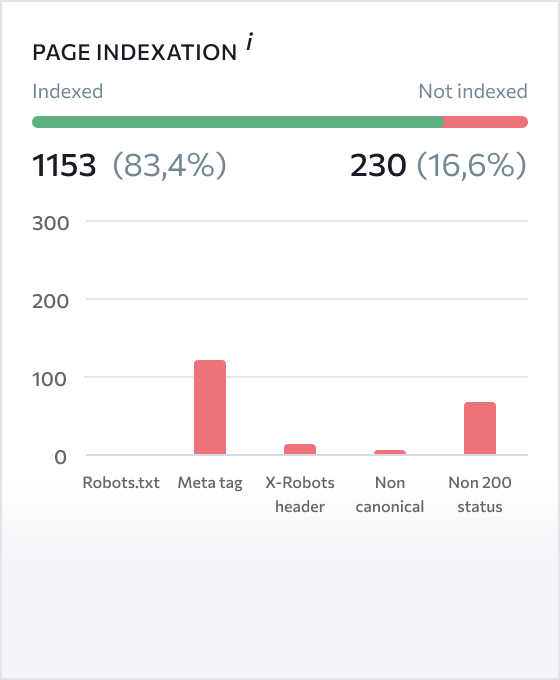
Task: Select the Non canonical bar
Action: tap(390, 452)
